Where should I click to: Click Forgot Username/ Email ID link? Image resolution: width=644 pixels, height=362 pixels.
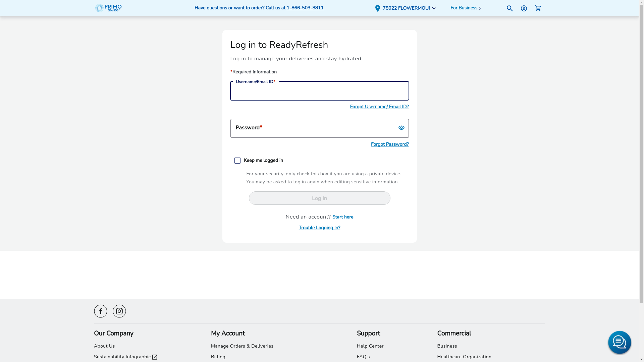pyautogui.click(x=379, y=107)
